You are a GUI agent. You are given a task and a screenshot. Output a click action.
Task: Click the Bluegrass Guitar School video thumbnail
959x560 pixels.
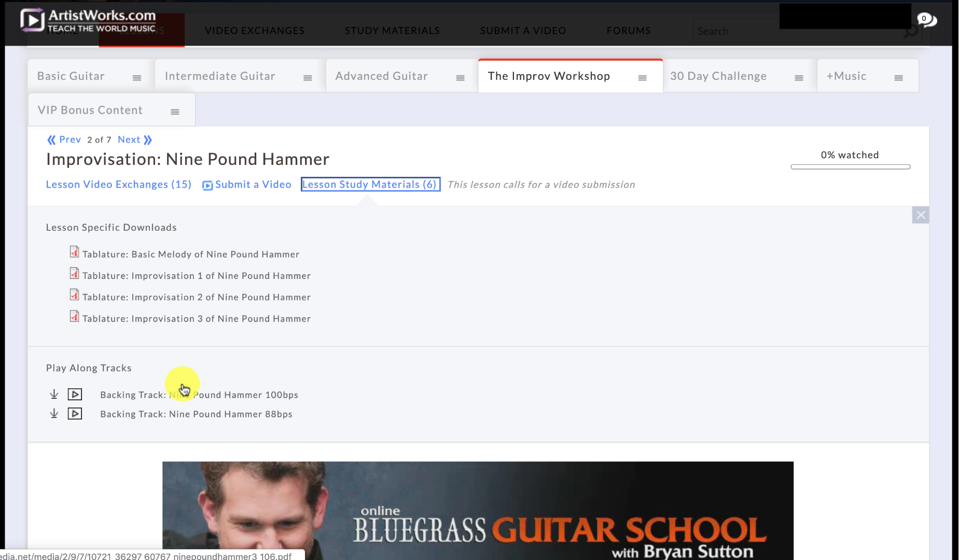(478, 511)
